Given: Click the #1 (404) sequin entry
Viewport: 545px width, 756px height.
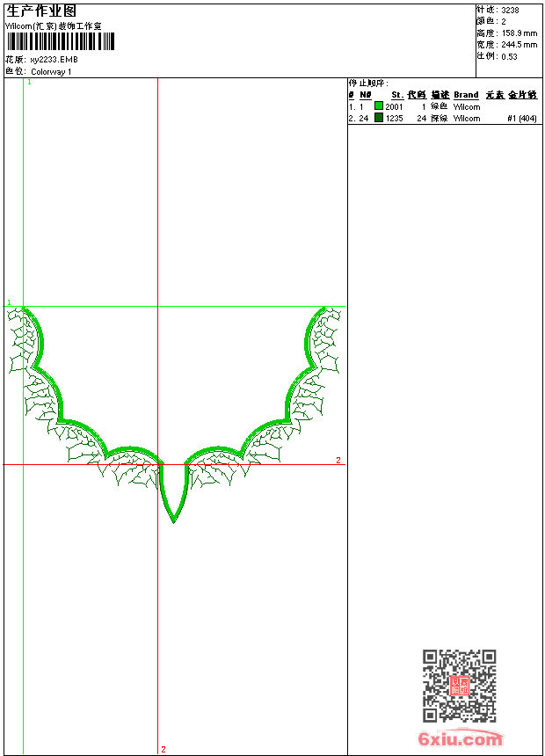Looking at the screenshot, I should [x=522, y=118].
